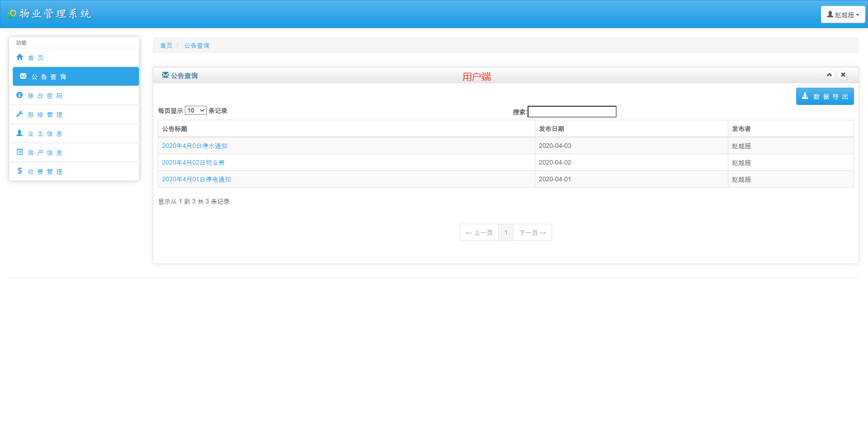868x438 pixels.
Task: Click the home icon in the sidebar
Action: pos(19,57)
